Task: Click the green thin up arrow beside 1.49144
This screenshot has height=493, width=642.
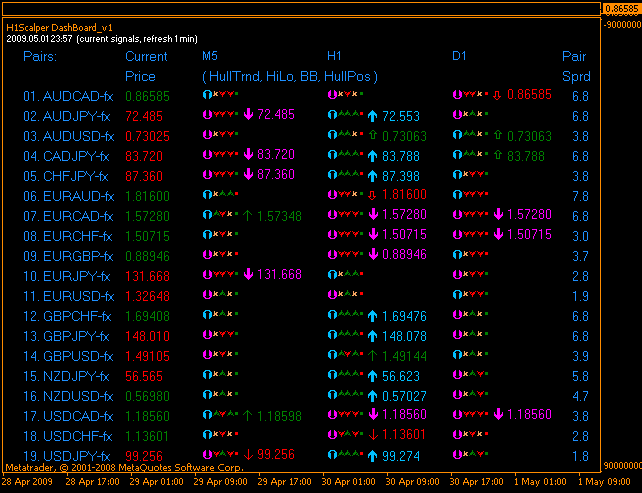Action: 372,355
